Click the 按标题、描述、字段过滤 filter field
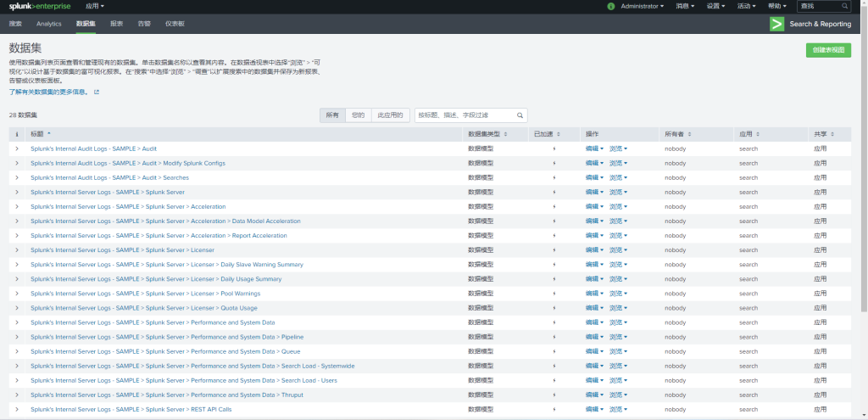This screenshot has height=420, width=868. (x=471, y=115)
